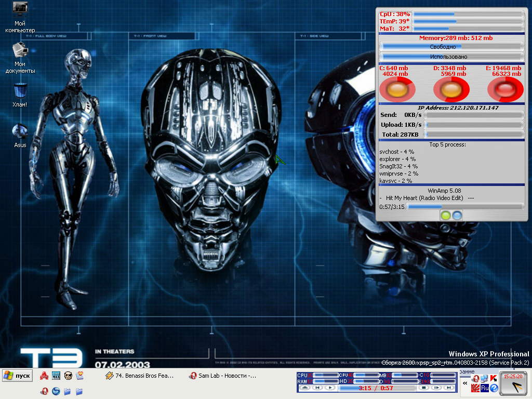Screen dimensions: 532x399
Task: Click the Total: 287KB row
Action: click(451, 135)
